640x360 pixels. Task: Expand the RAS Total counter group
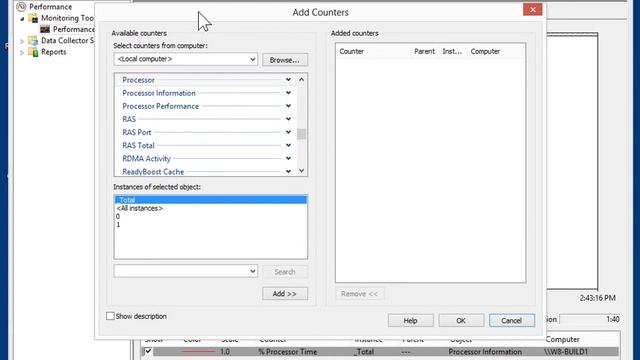(x=288, y=145)
